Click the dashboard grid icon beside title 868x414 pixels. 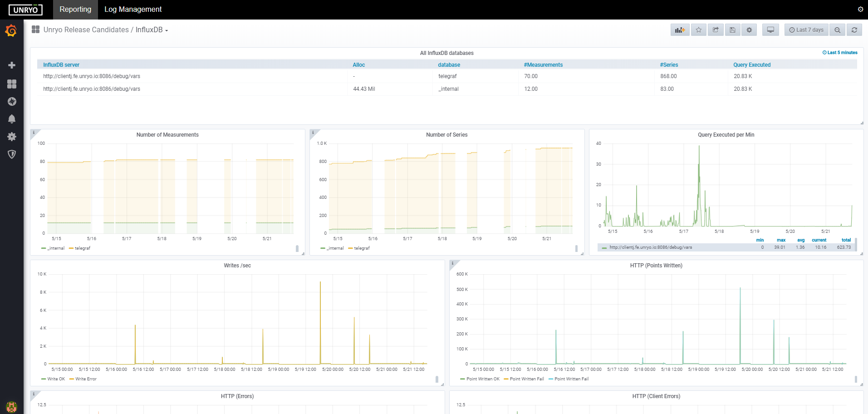(x=35, y=30)
